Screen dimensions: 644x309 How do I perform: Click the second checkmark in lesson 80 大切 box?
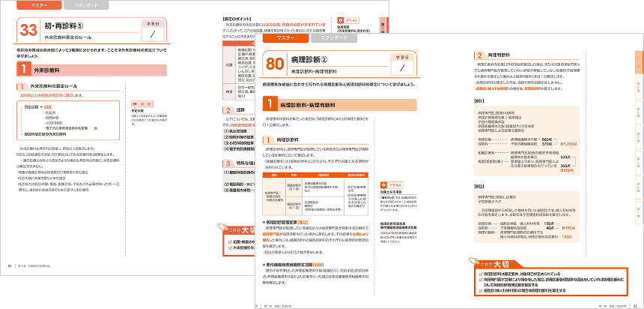[x=482, y=280]
